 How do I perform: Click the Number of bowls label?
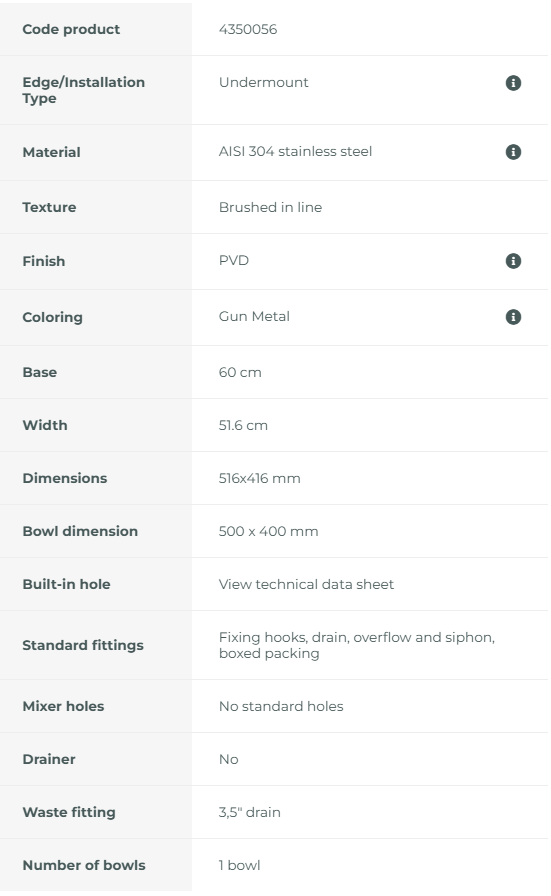[83, 865]
